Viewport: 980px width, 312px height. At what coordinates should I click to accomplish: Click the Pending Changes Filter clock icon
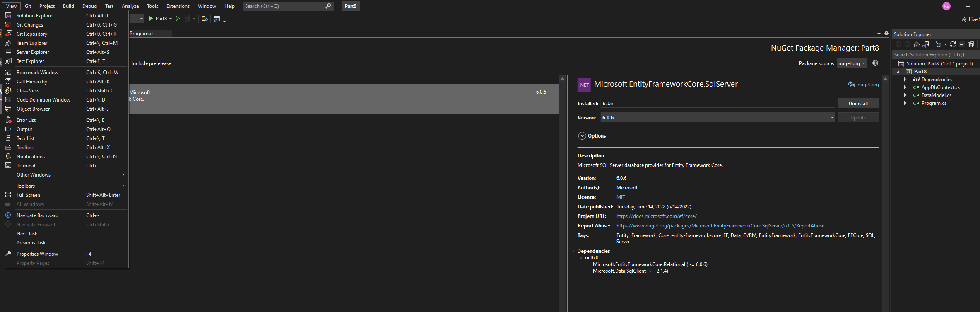point(939,44)
